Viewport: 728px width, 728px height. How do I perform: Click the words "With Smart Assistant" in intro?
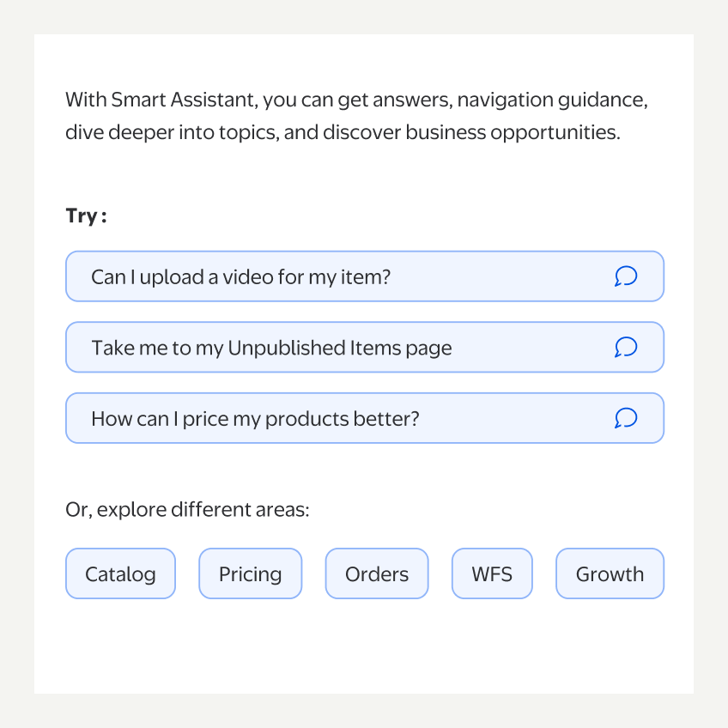(161, 100)
